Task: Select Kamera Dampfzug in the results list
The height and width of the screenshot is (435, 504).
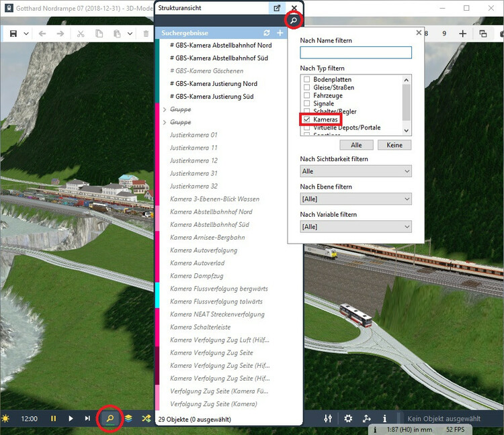Action: pos(196,276)
